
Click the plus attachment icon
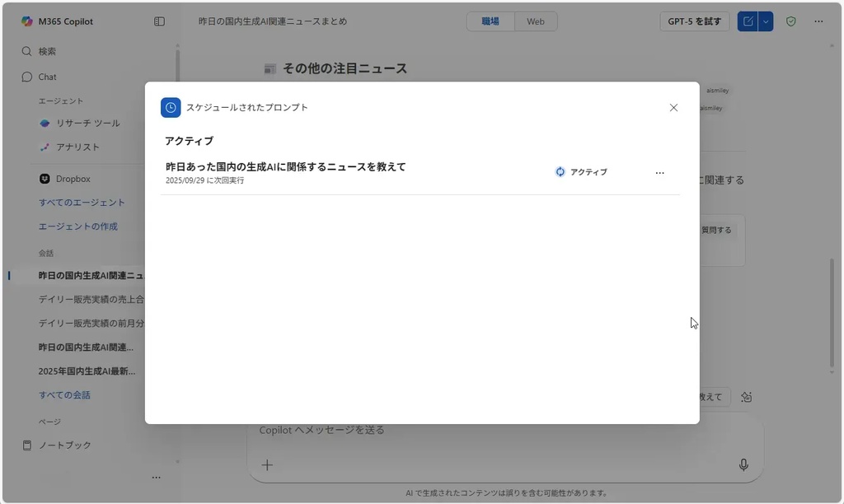tap(267, 465)
